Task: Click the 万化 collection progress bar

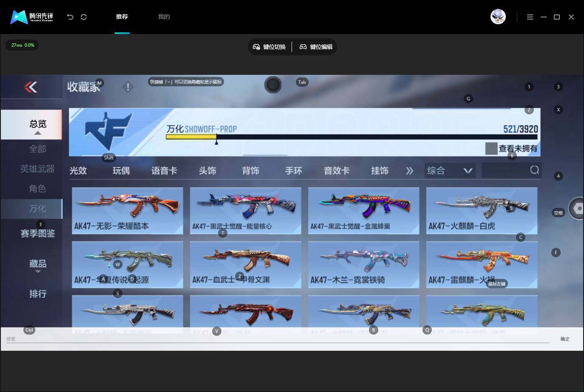Action: [352, 137]
